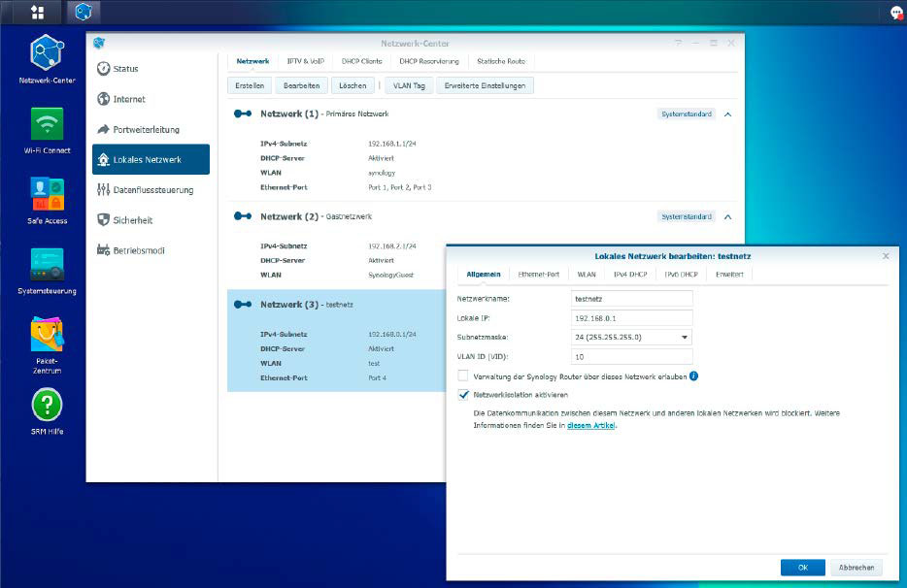Enable Verwaltung der Synology Router checkbox
The height and width of the screenshot is (588, 907).
click(462, 376)
